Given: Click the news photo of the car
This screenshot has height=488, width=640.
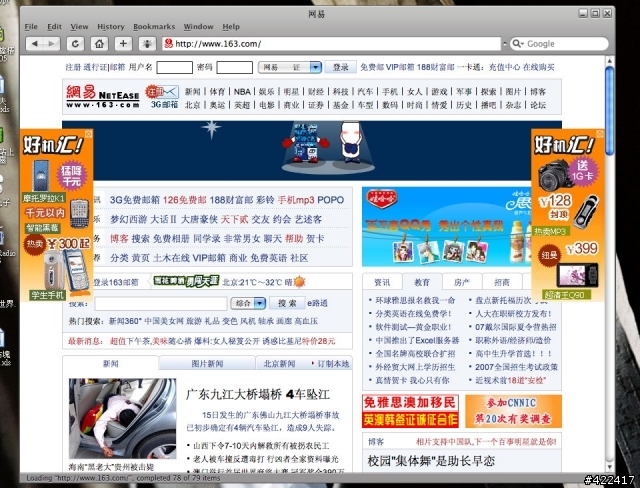Looking at the screenshot, I should click(x=122, y=419).
